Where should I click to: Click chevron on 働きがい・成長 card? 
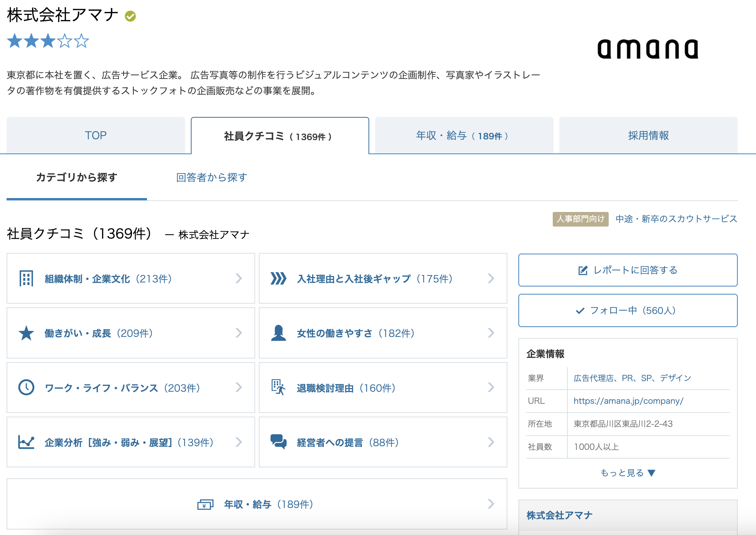239,333
